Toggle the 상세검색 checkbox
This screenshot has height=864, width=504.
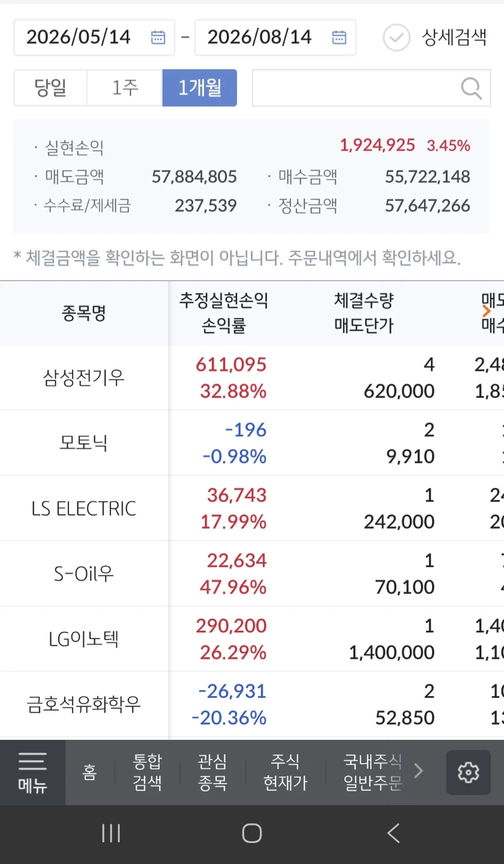point(397,37)
